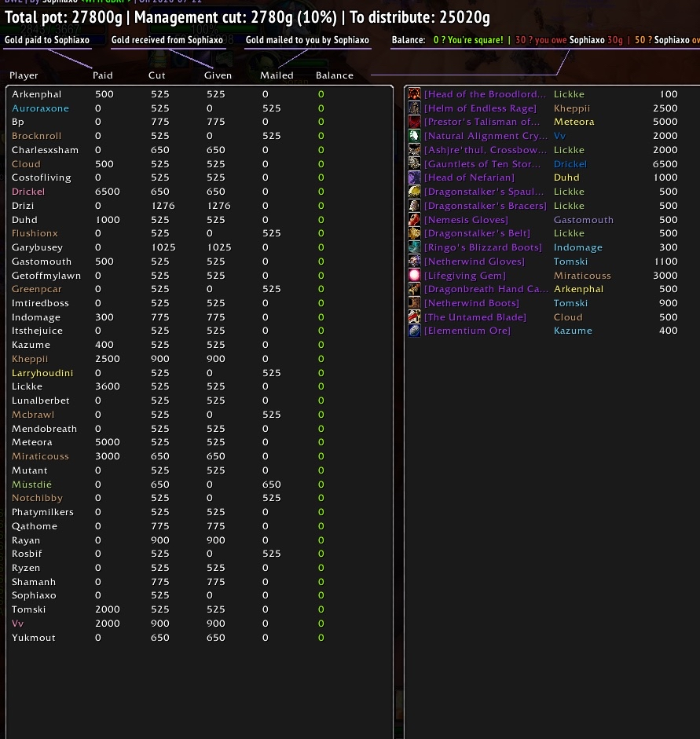Open the [Head of Nefarian] item link
The width and height of the screenshot is (700, 739).
(x=469, y=177)
